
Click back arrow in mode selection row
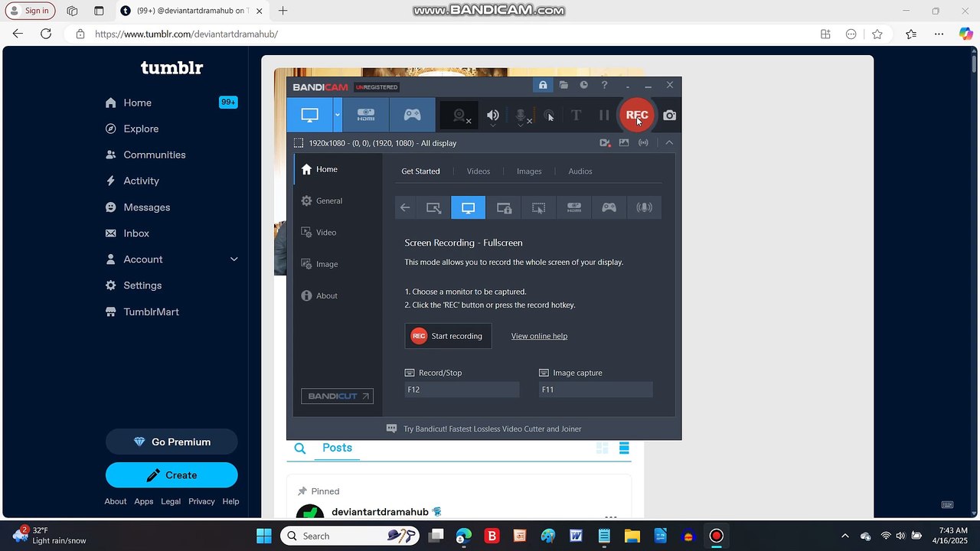[x=405, y=207]
